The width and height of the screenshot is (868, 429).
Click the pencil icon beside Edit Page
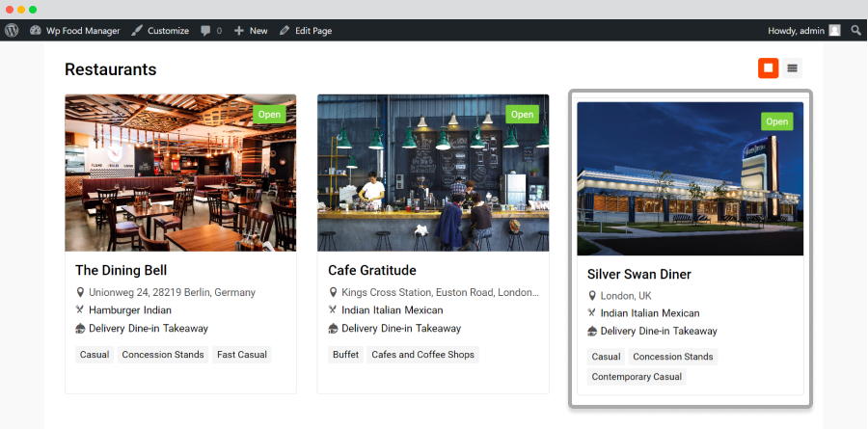(x=285, y=31)
